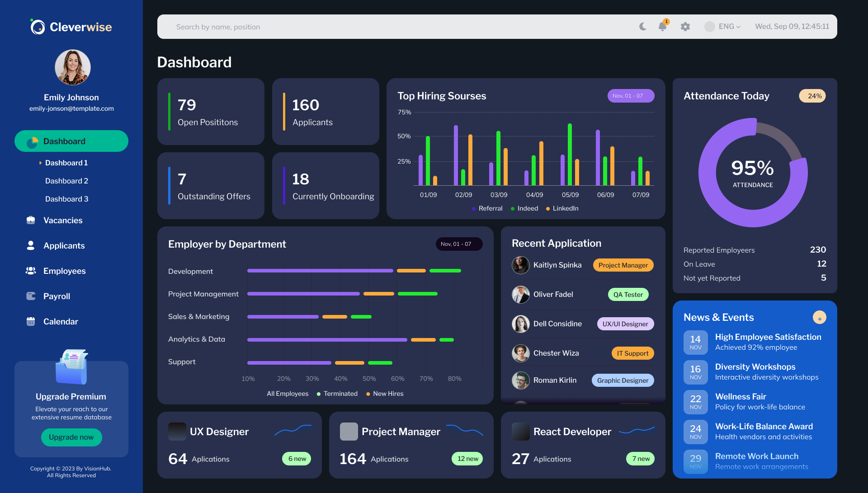
Task: Click Emily Johnson profile avatar
Action: (73, 67)
